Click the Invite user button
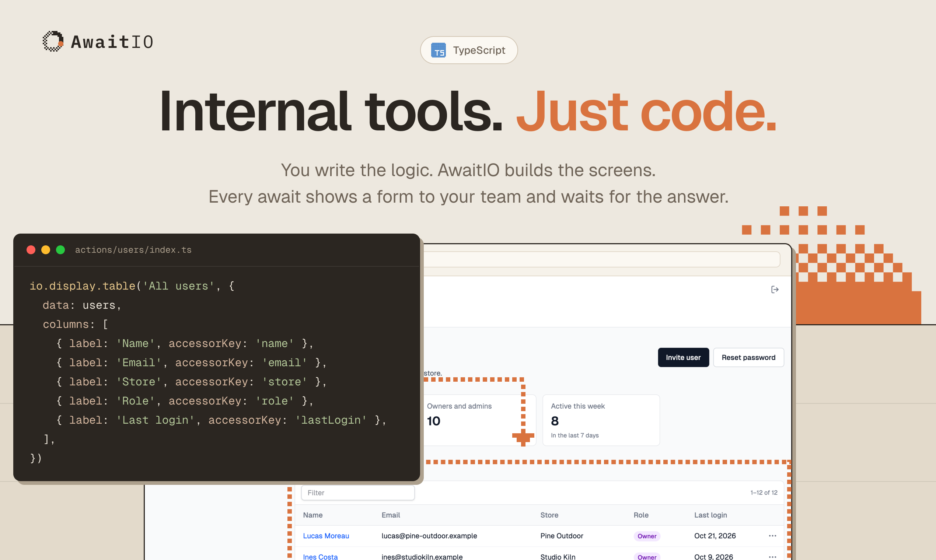This screenshot has height=560, width=936. click(x=683, y=357)
